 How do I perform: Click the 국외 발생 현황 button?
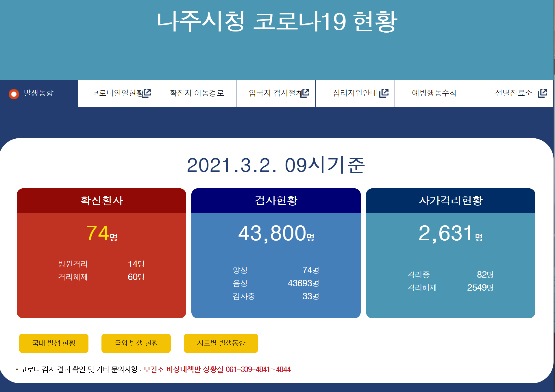click(136, 343)
